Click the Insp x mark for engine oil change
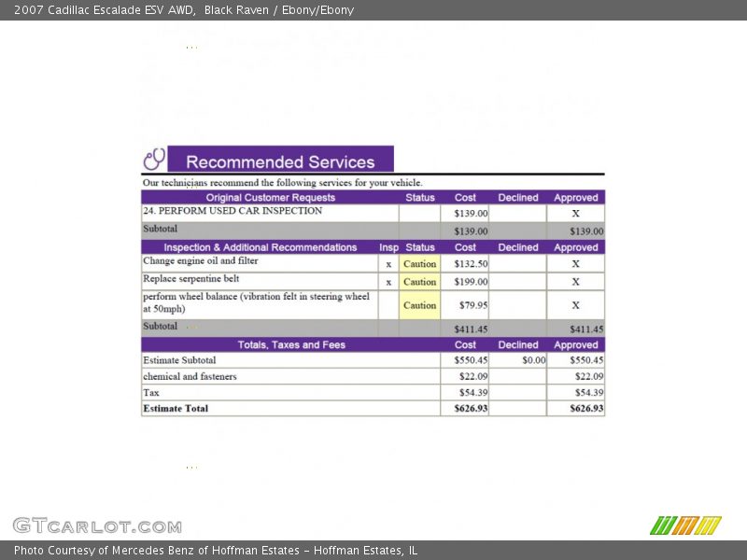This screenshot has width=747, height=560. point(388,264)
